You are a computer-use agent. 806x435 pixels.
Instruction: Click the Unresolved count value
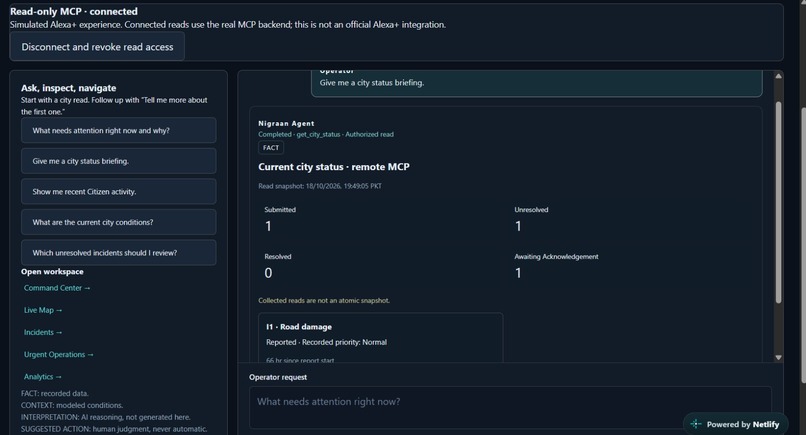[x=518, y=226]
